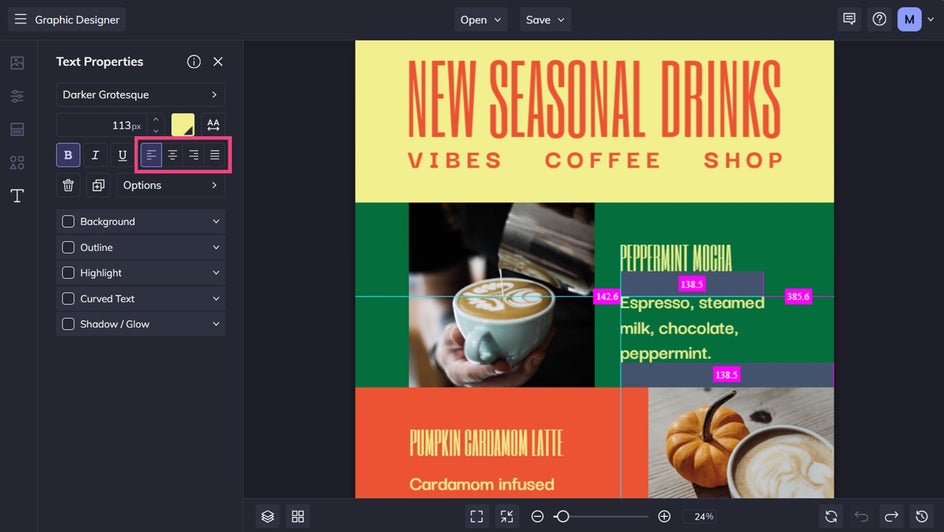944x532 pixels.
Task: Undo the last action
Action: tap(861, 516)
